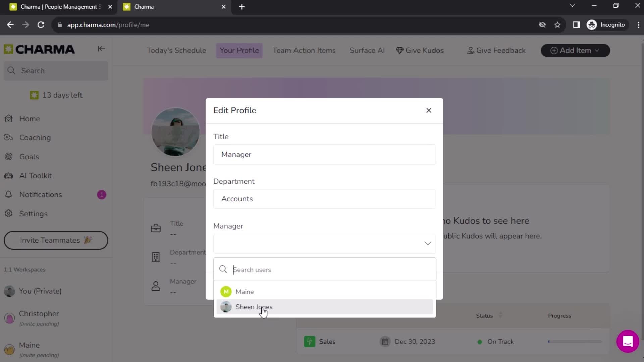Click the Invite Teammates button
Screen dimensions: 644x362
[56, 240]
